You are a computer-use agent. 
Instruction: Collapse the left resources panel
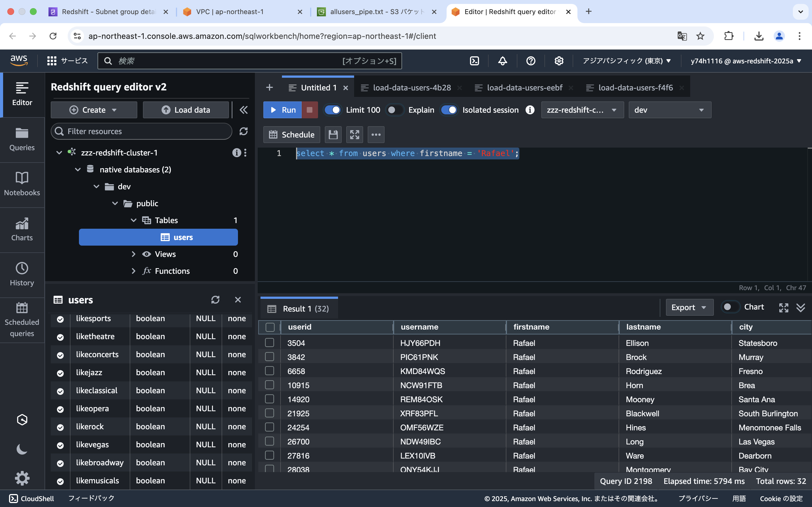244,110
